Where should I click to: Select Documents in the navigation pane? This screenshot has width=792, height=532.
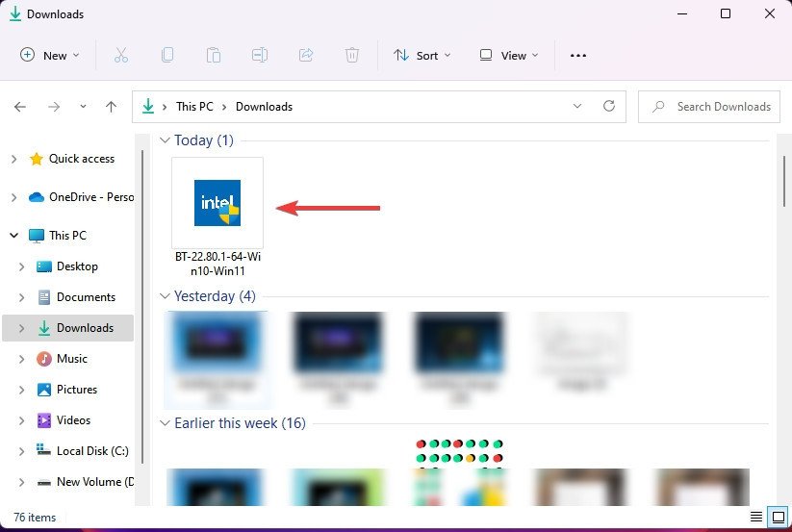click(86, 297)
